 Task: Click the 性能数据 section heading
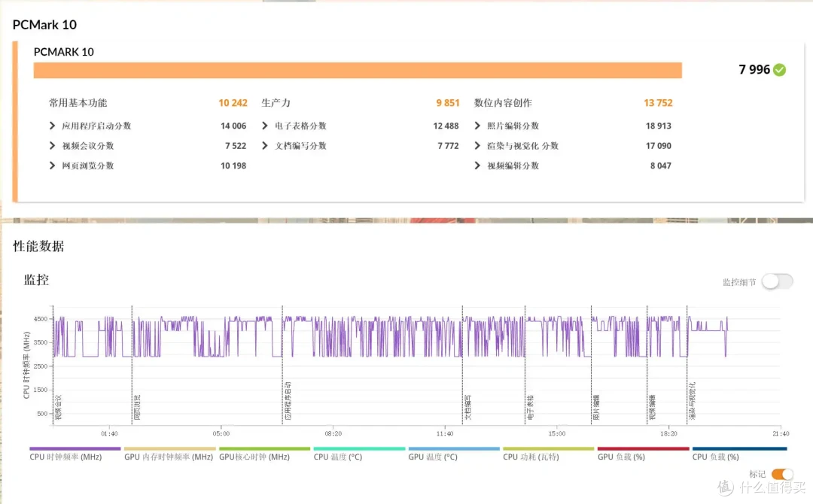38,246
